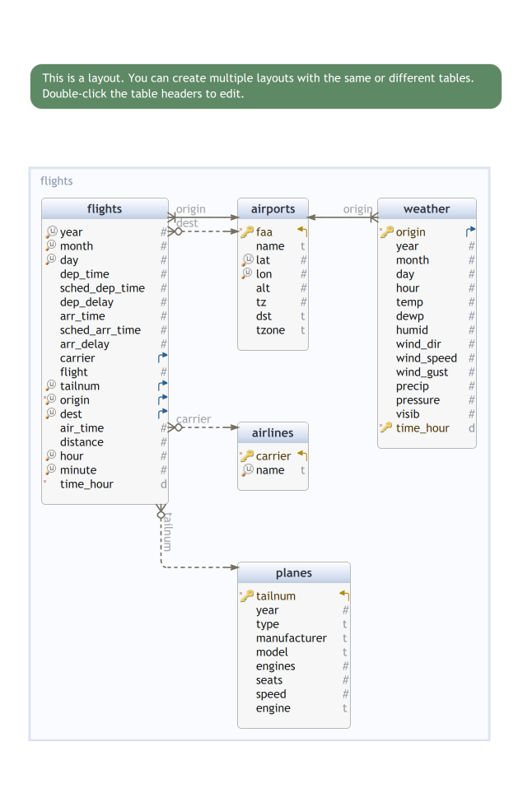
Task: Click the index icon next to airlines name
Action: click(247, 470)
